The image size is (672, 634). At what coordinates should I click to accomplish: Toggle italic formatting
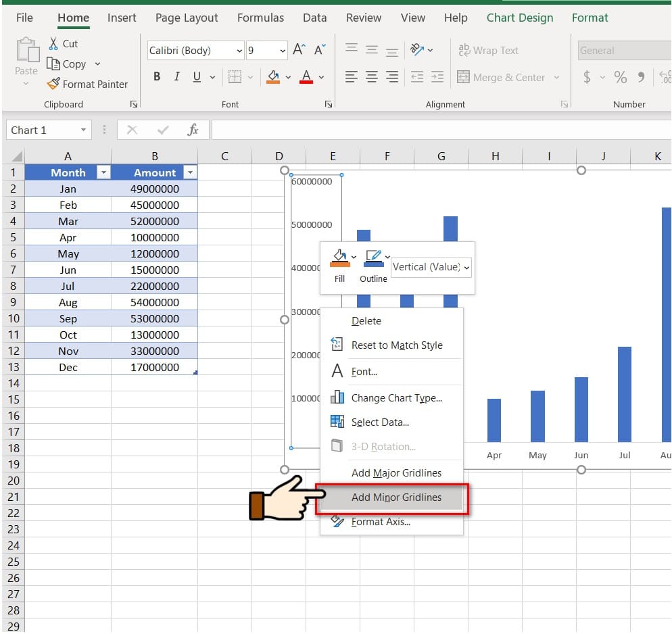[x=176, y=76]
